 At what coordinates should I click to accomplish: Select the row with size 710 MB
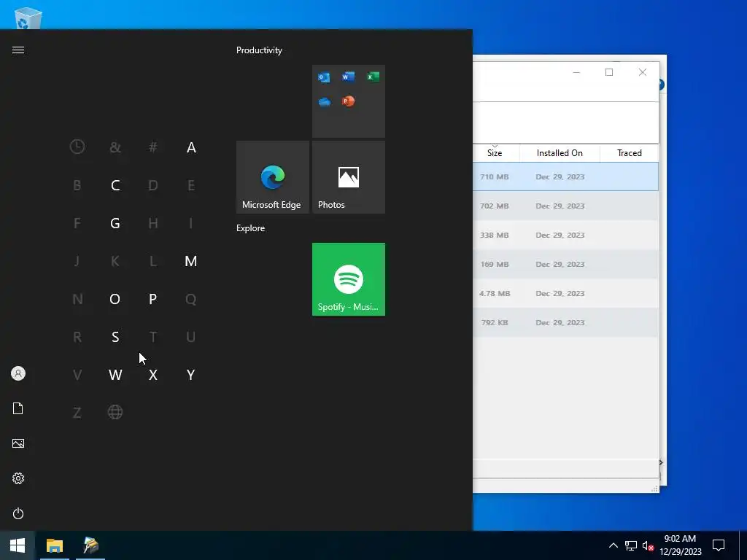tap(565, 176)
